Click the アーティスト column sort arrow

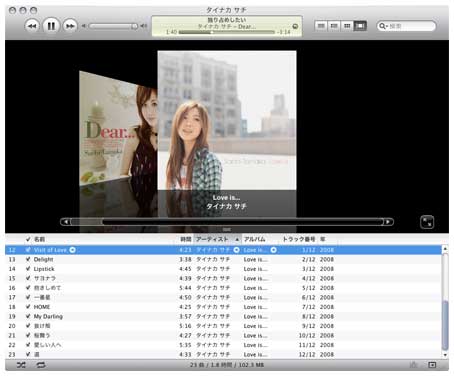[x=237, y=239]
